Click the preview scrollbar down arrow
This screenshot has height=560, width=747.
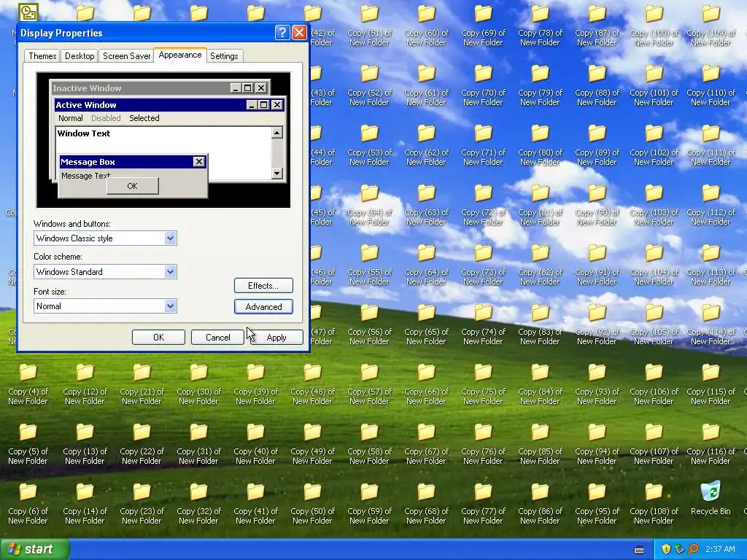pyautogui.click(x=277, y=174)
